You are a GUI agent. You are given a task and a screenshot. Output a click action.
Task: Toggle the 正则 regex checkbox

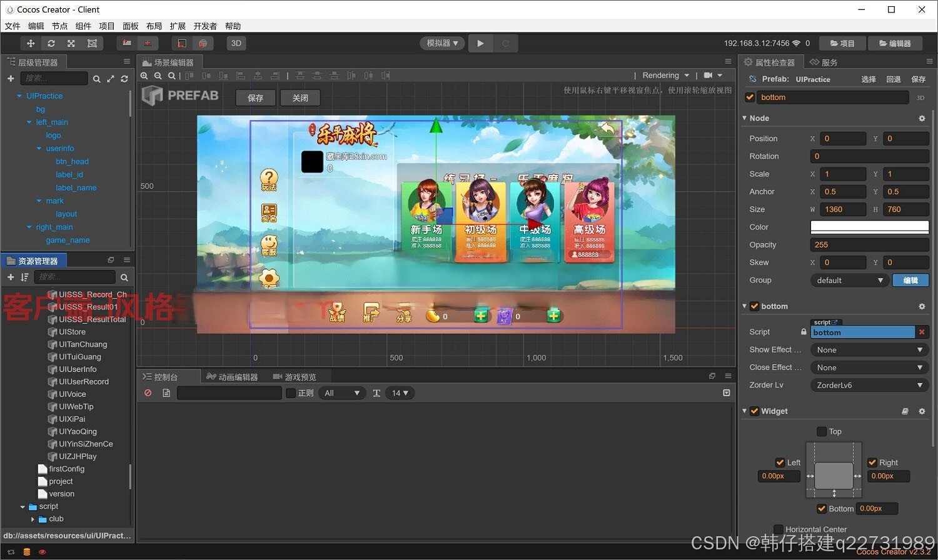(x=291, y=393)
